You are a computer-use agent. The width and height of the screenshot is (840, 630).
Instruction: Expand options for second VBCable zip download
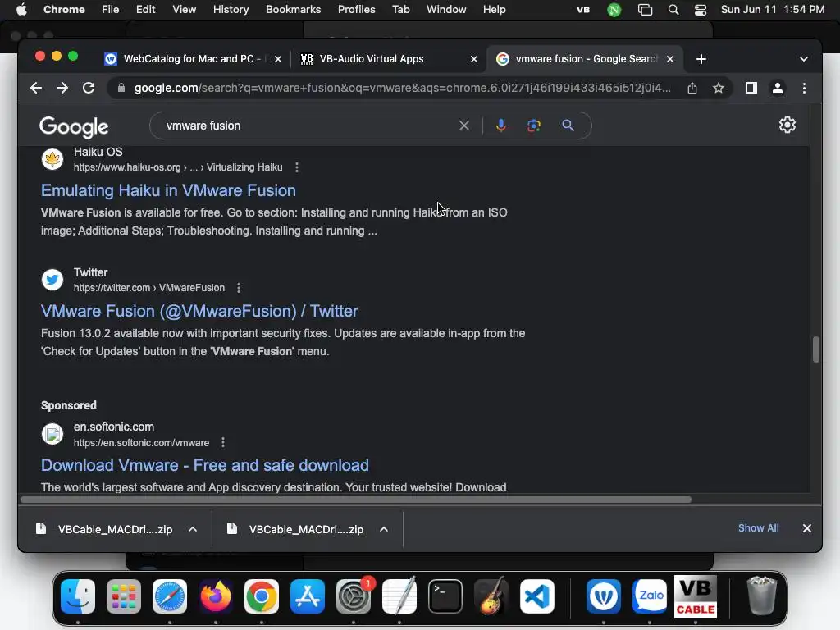click(384, 529)
